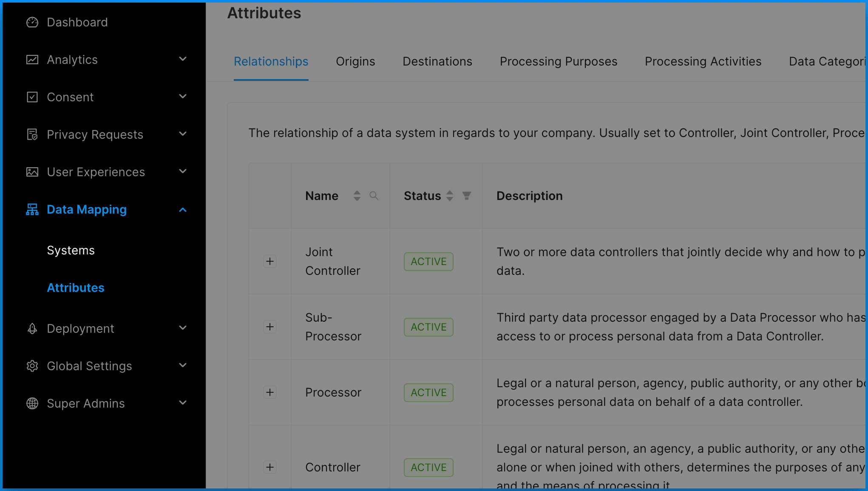The width and height of the screenshot is (868, 491).
Task: Open the Name column search icon
Action: coord(374,196)
